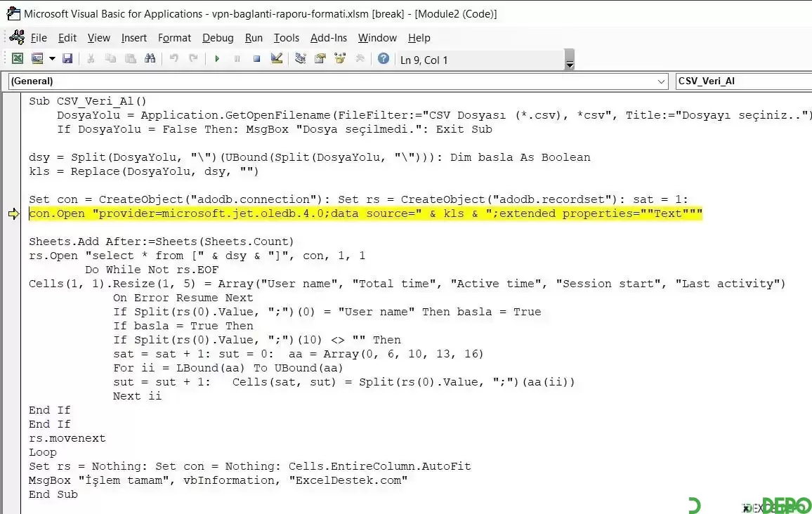Open the Edit menu
The width and height of the screenshot is (812, 514).
(67, 38)
